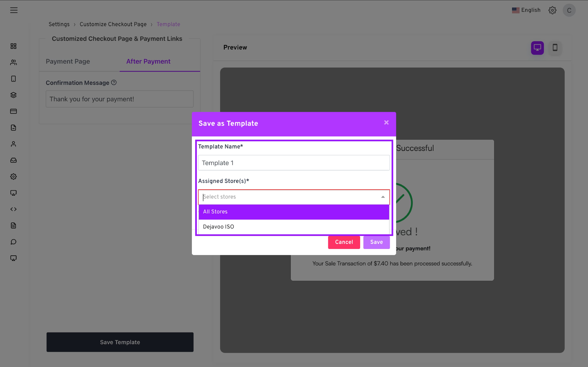Click the Cancel button in dialog
The image size is (588, 367).
(344, 242)
